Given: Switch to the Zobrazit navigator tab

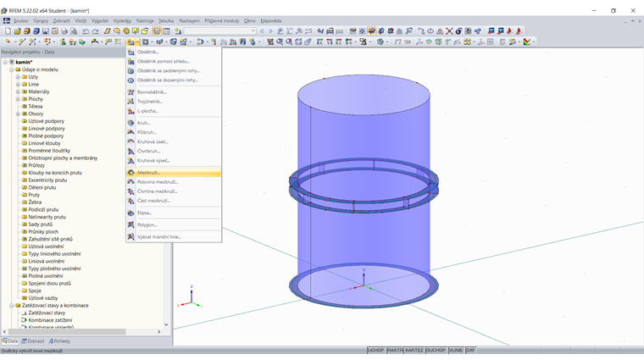Looking at the screenshot, I should coord(32,341).
